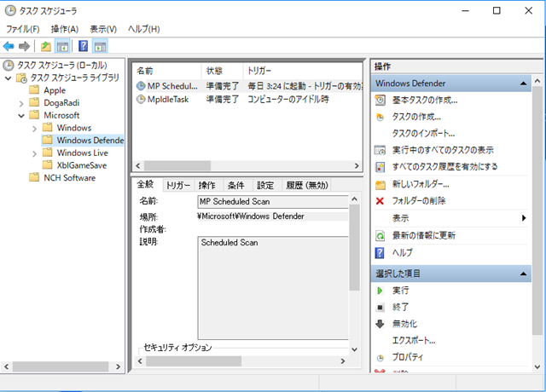This screenshot has height=392, width=546.
Task: Click the 基本タスクの作成... label
Action: 425,101
